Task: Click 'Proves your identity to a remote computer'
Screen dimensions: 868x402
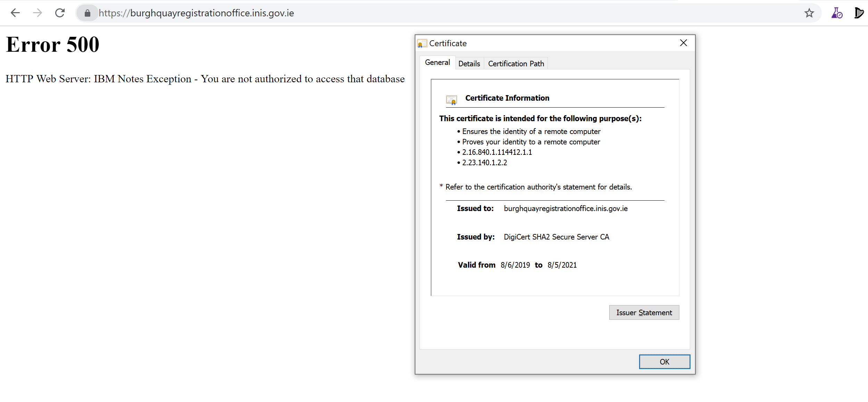Action: tap(531, 142)
